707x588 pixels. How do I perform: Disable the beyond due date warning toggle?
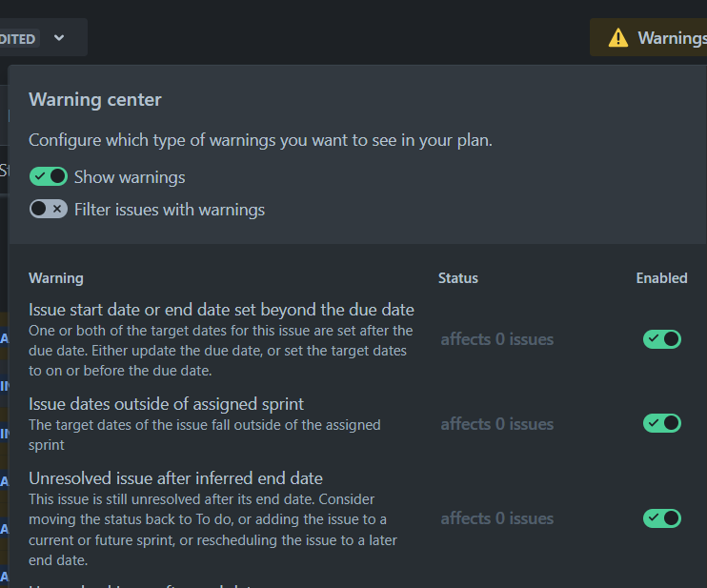pos(661,339)
